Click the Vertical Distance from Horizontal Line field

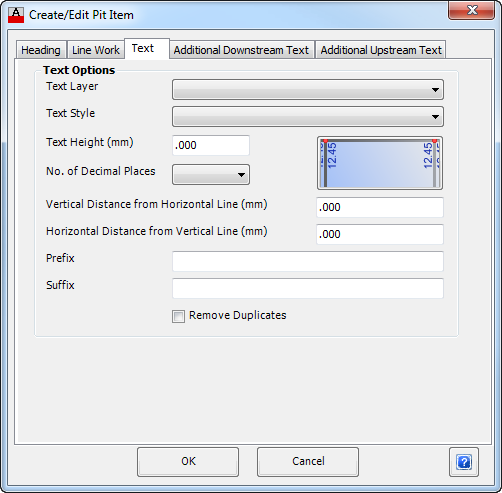coord(380,207)
